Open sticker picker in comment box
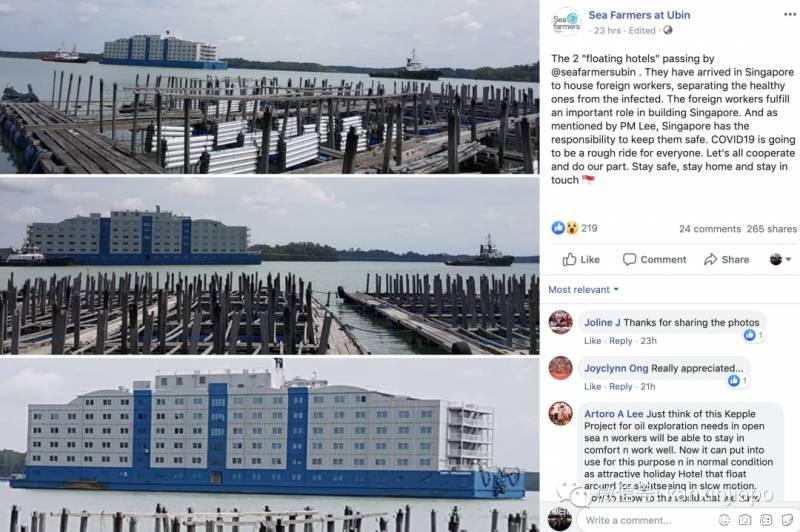 [787, 520]
